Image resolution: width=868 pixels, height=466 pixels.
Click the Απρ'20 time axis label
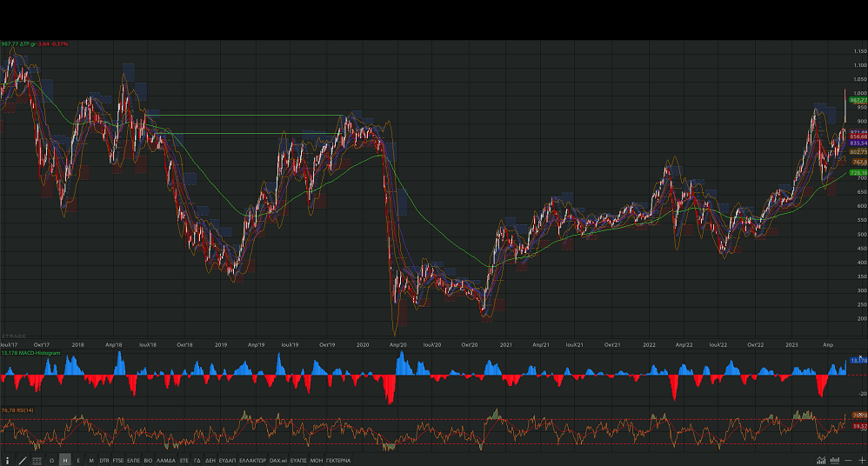point(398,345)
